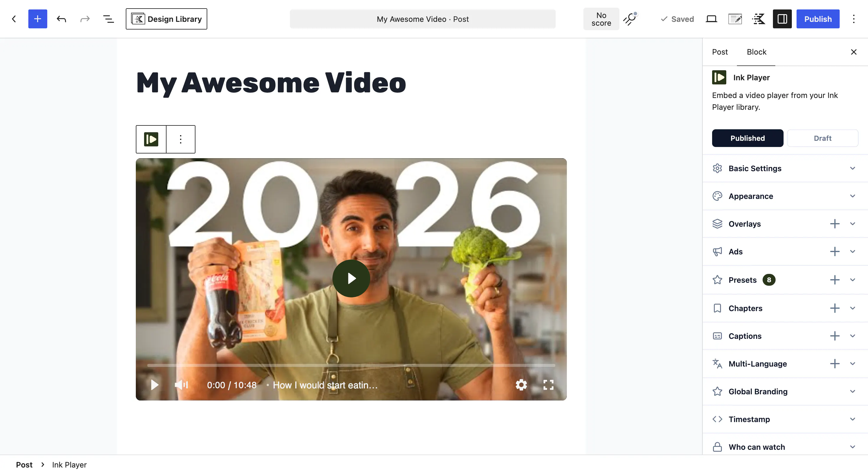
Task: Open the video player settings gear
Action: tap(521, 385)
